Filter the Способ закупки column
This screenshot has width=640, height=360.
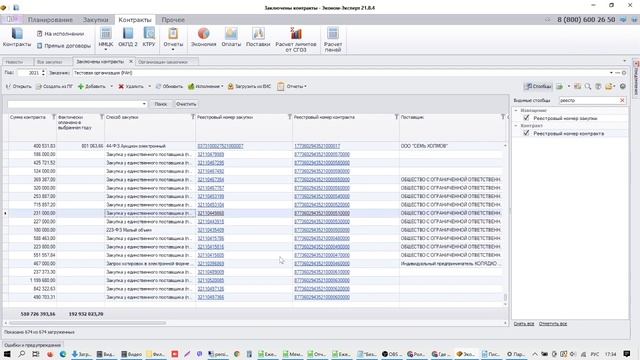193,117
